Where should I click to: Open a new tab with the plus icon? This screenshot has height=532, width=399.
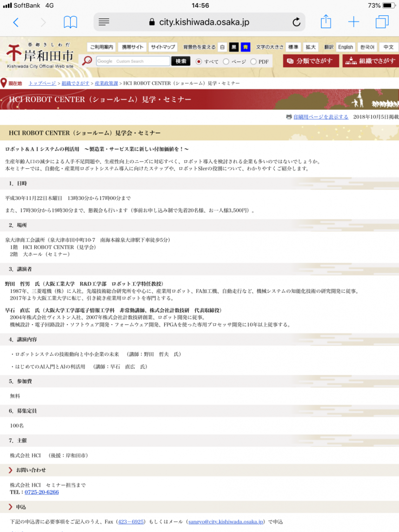point(353,22)
